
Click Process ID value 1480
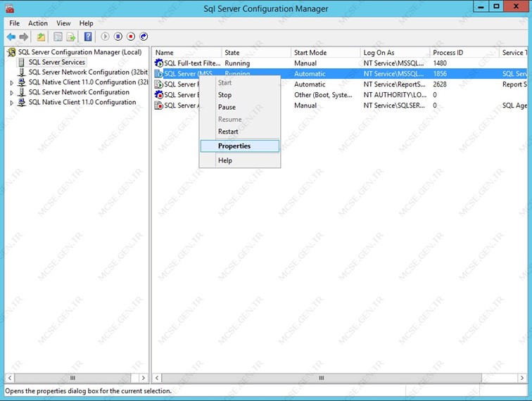(440, 63)
